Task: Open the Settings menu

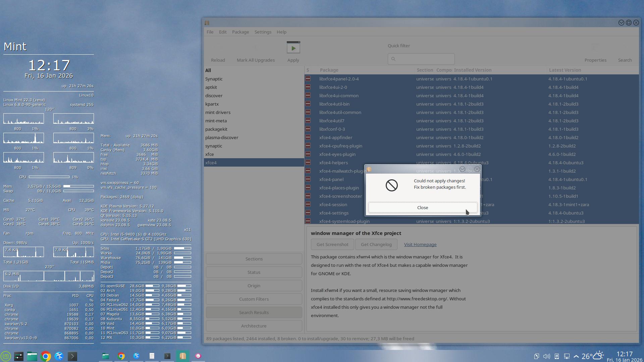Action: coord(263,32)
